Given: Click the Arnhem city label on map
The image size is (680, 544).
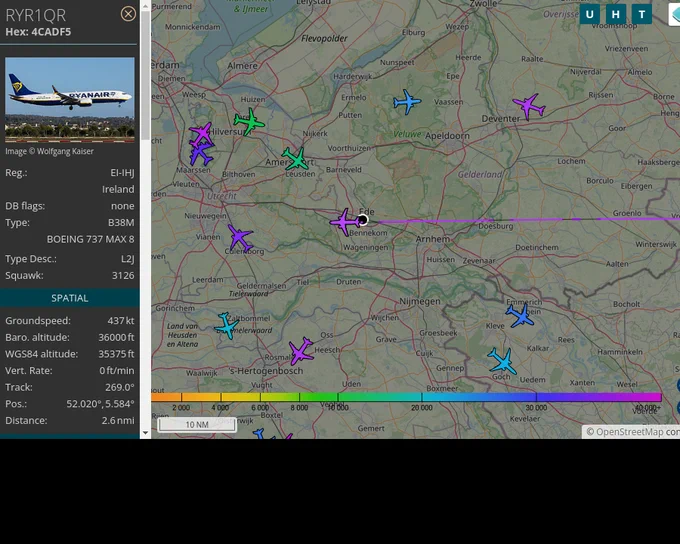Looking at the screenshot, I should (x=432, y=239).
